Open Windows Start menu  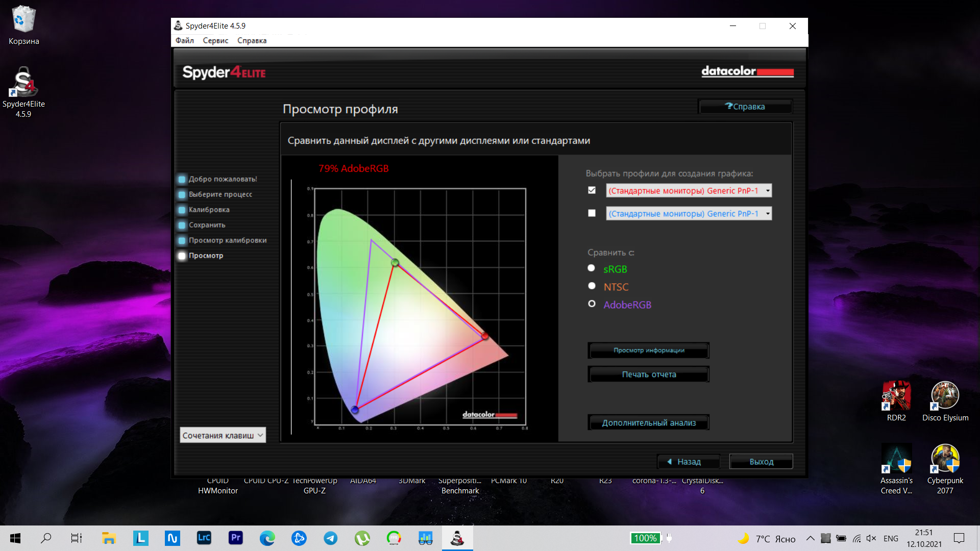[x=15, y=538]
